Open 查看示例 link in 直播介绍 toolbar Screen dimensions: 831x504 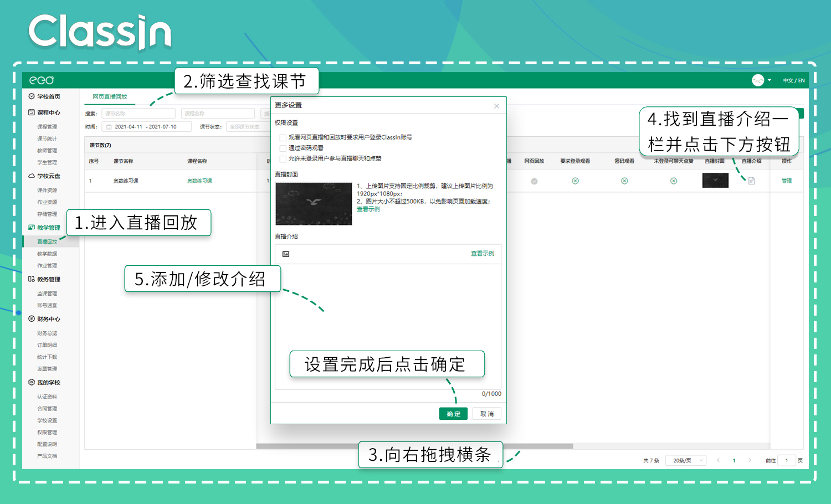pos(483,254)
